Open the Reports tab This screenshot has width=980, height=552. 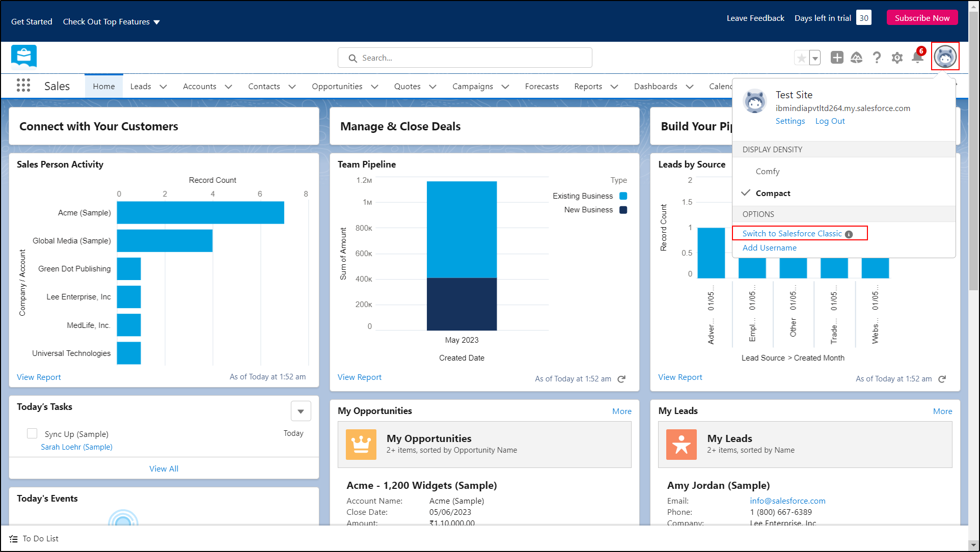tap(588, 87)
